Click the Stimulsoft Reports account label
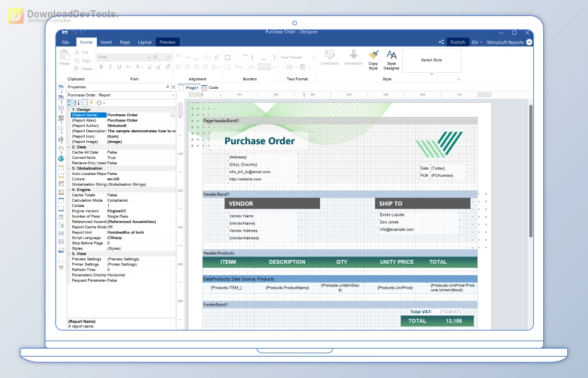This screenshot has width=588, height=378. point(505,42)
